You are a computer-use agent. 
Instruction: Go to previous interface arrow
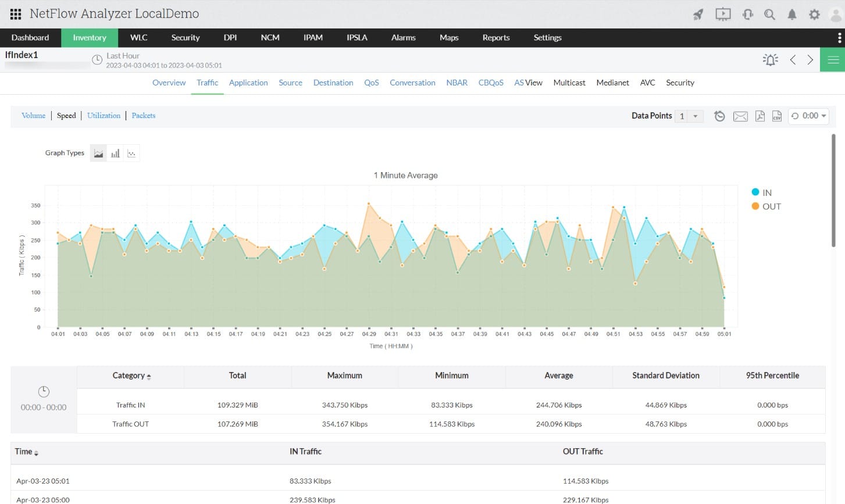click(x=793, y=60)
